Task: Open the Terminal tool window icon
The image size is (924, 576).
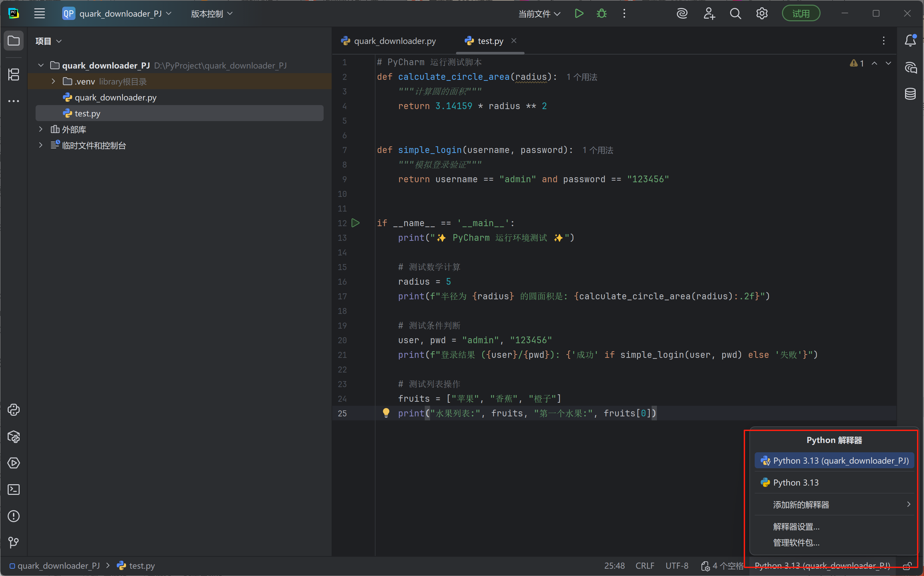Action: 14,490
